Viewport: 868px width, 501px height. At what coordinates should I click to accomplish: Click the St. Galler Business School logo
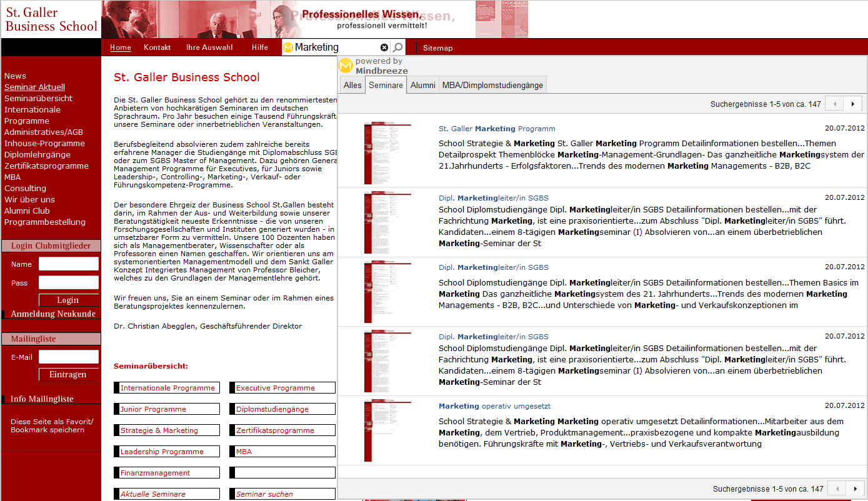[x=51, y=19]
